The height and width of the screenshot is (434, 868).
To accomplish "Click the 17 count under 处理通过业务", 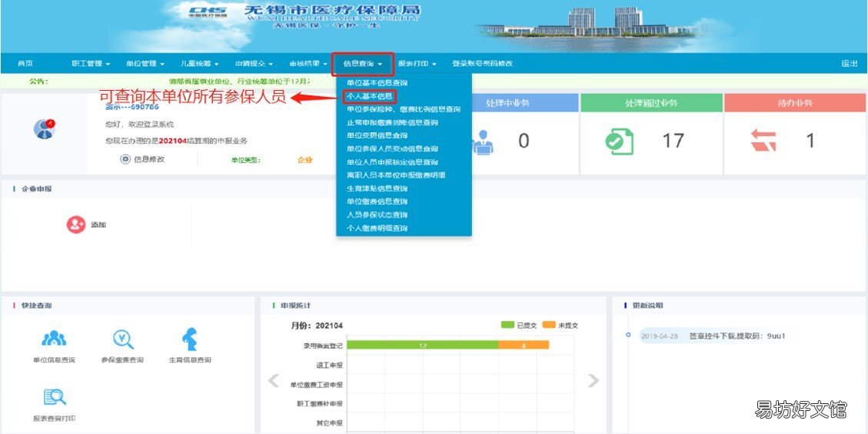I will 673,141.
